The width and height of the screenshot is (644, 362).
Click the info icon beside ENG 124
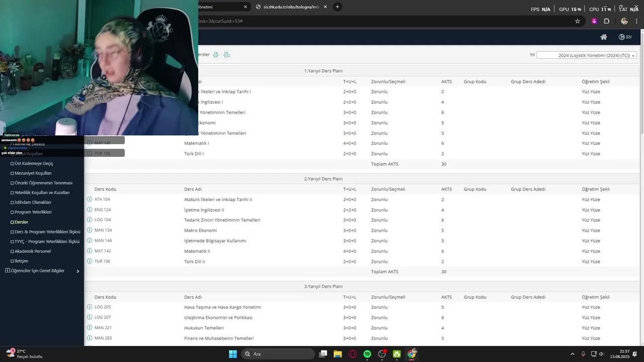pyautogui.click(x=90, y=210)
